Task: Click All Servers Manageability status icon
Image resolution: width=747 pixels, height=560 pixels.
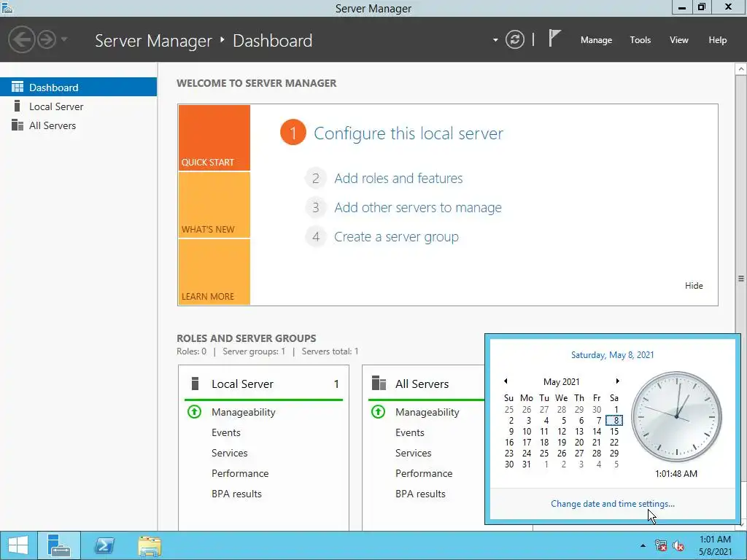Action: click(379, 411)
